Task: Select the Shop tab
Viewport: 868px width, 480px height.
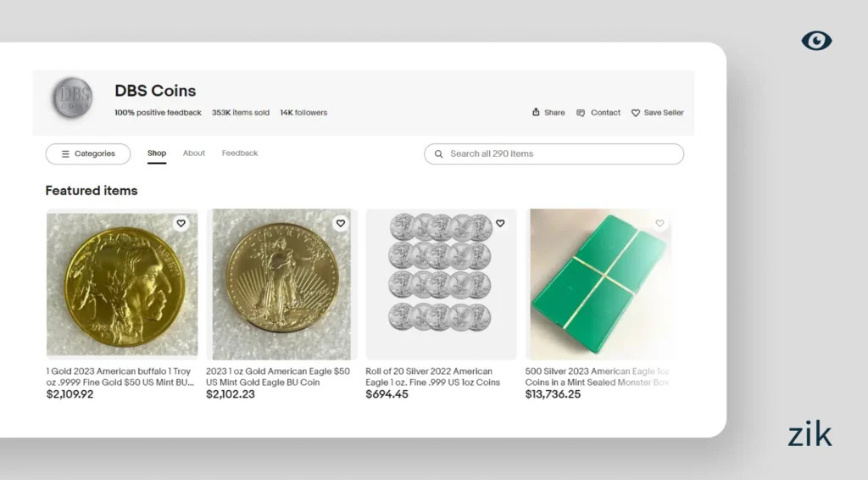Action: tap(157, 153)
